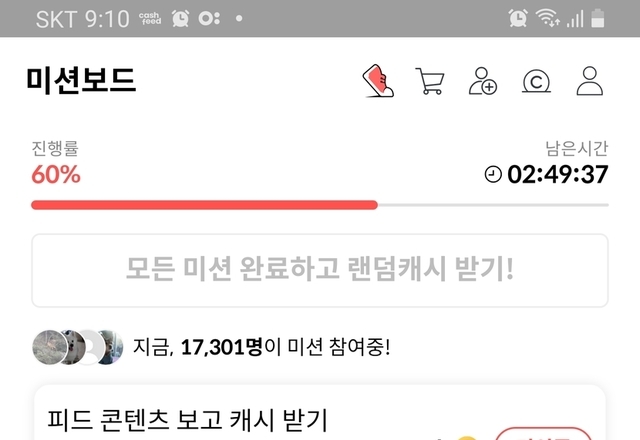The image size is (640, 440).
Task: Tap the add friend icon
Action: pyautogui.click(x=482, y=81)
